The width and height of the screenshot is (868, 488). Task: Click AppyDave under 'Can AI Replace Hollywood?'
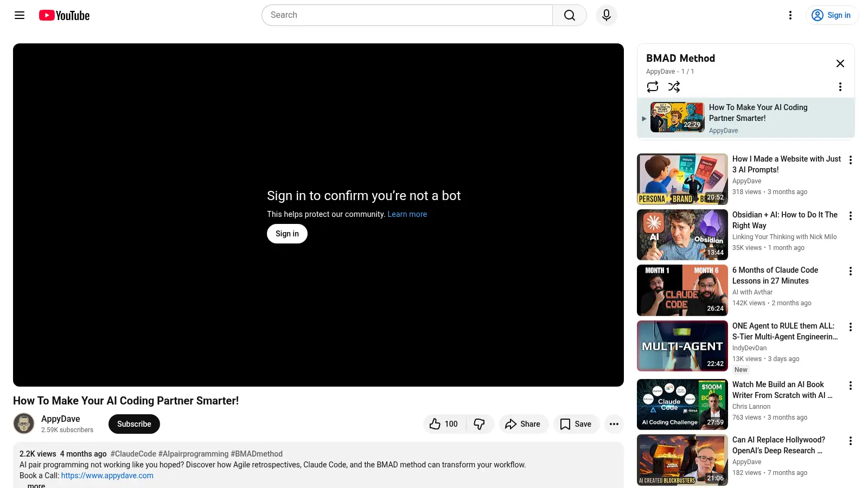coord(747,462)
